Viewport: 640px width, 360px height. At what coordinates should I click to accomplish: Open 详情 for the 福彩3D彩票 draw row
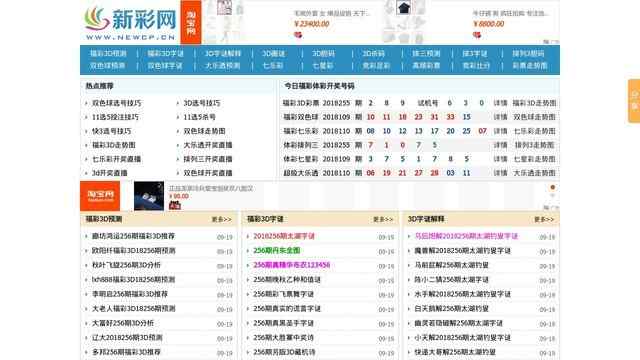500,103
